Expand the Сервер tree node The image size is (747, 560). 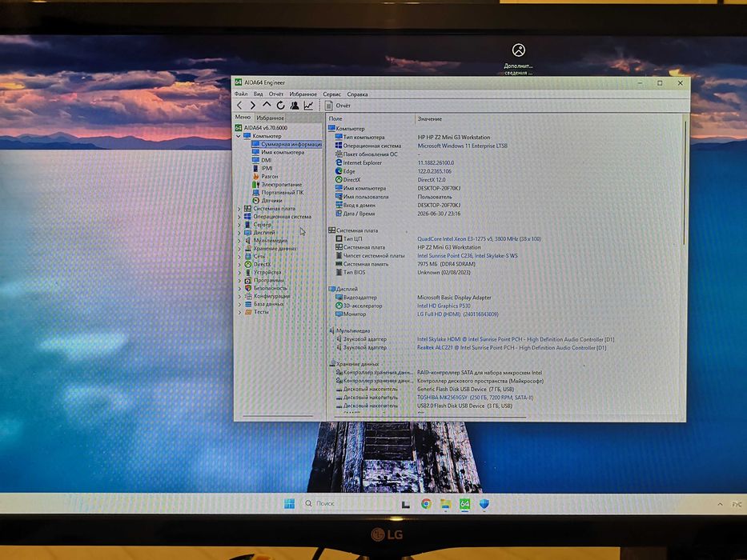pyautogui.click(x=239, y=224)
